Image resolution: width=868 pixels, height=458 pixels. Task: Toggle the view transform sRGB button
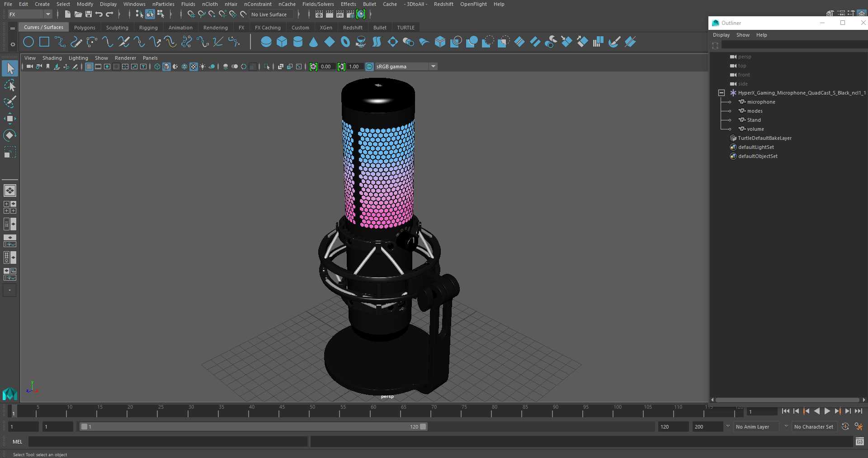click(369, 67)
